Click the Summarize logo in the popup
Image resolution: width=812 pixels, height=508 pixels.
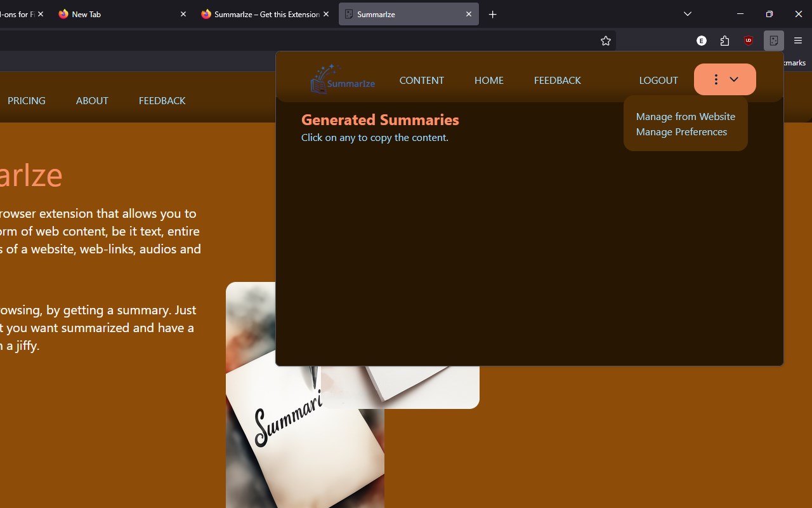343,79
